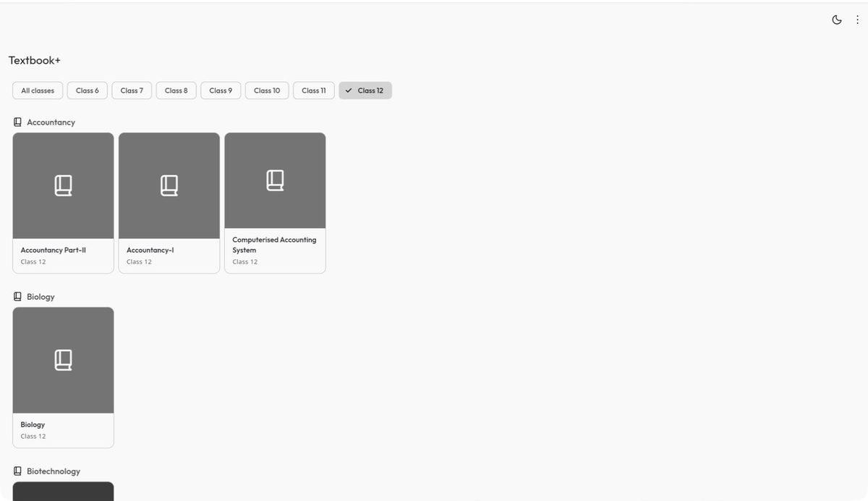Click Class 12 label under Biology book

pos(33,437)
